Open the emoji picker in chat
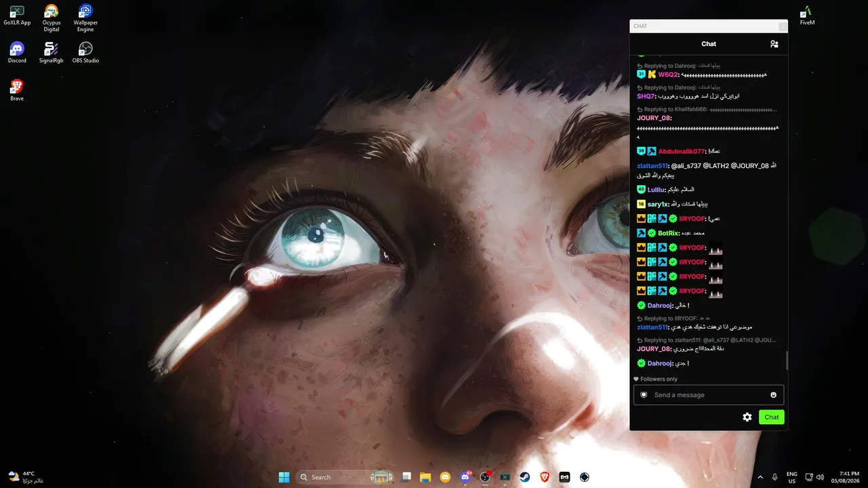This screenshot has width=868, height=488. 773,395
